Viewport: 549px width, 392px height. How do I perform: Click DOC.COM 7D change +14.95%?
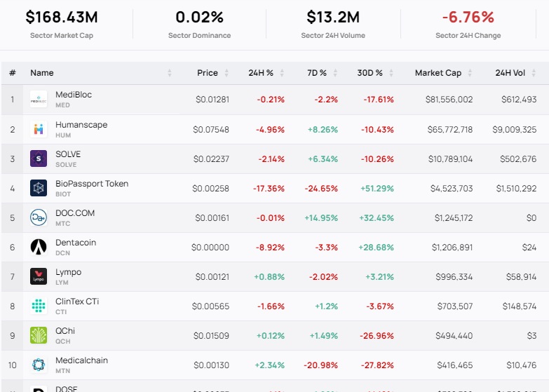321,218
